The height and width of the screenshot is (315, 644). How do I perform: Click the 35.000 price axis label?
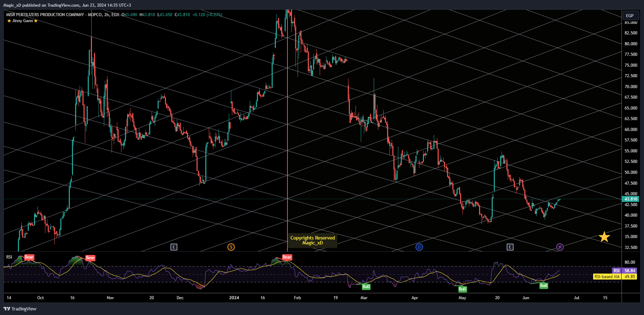click(631, 237)
